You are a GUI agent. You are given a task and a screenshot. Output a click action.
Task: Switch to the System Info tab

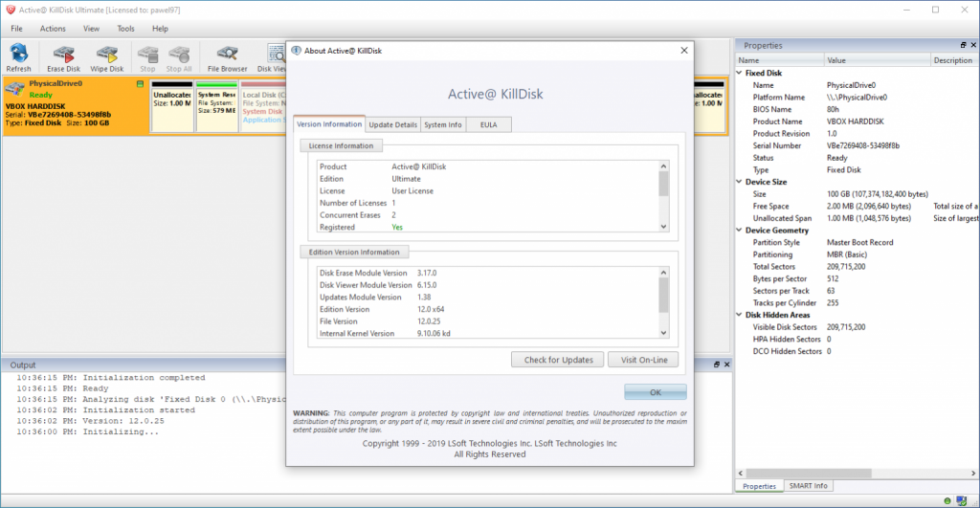[443, 125]
